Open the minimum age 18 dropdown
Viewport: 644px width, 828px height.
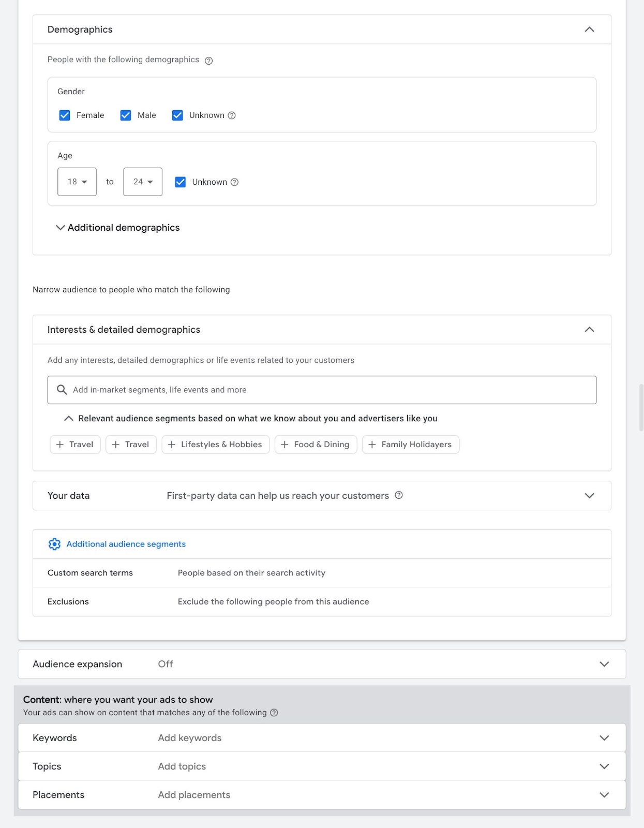77,182
